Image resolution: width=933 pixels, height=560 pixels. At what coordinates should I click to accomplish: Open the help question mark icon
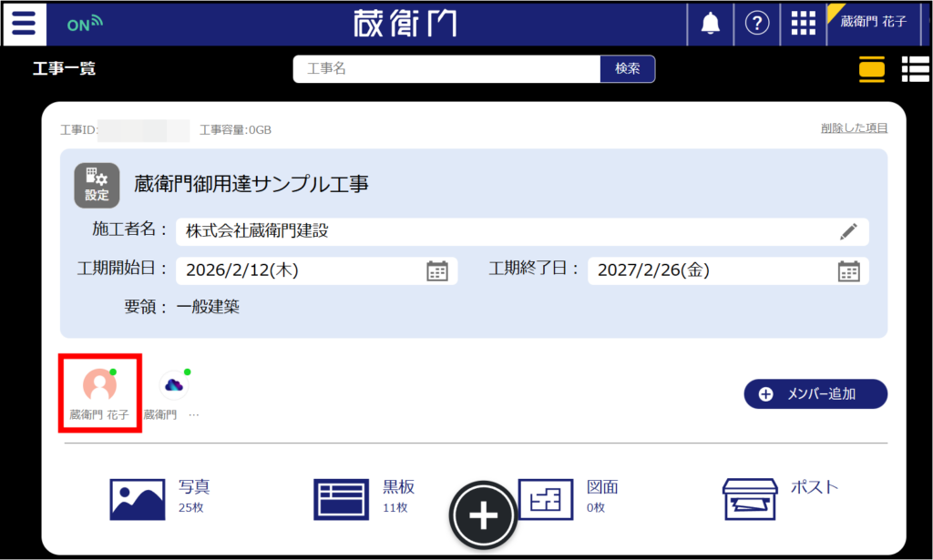click(x=757, y=24)
